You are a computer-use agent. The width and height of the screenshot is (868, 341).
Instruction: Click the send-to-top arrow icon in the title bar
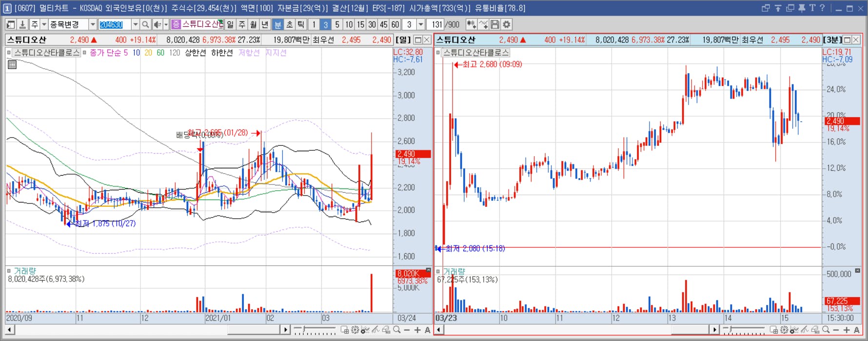778,8
